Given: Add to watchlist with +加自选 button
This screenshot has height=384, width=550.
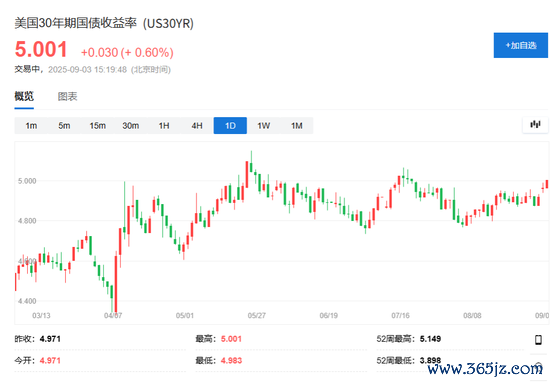Looking at the screenshot, I should pyautogui.click(x=521, y=45).
